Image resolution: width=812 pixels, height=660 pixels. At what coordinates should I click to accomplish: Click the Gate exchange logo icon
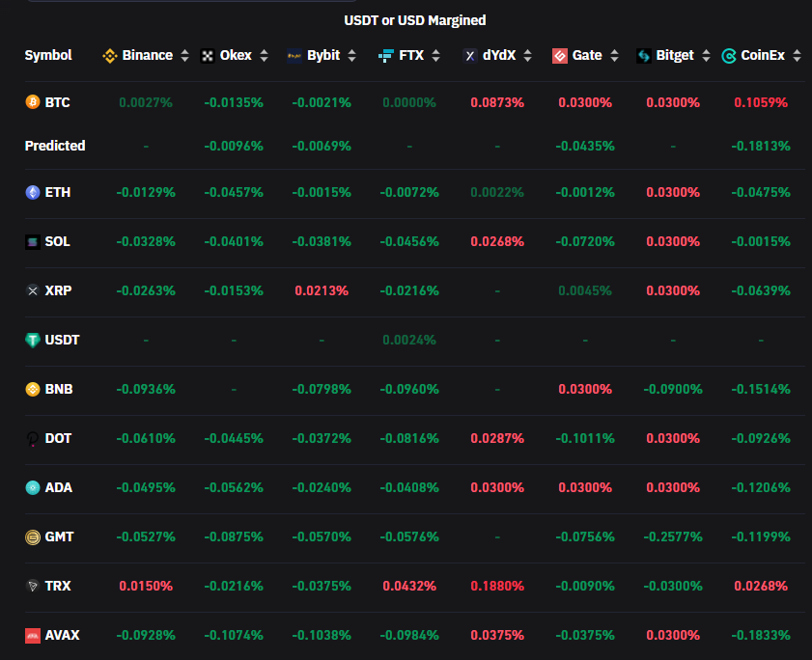[x=560, y=56]
